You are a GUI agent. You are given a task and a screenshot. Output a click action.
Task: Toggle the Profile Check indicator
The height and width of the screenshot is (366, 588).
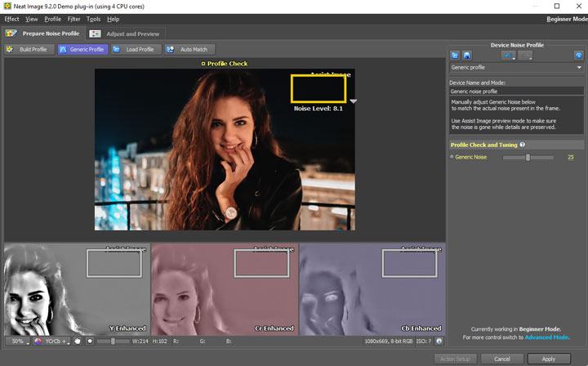click(x=203, y=64)
